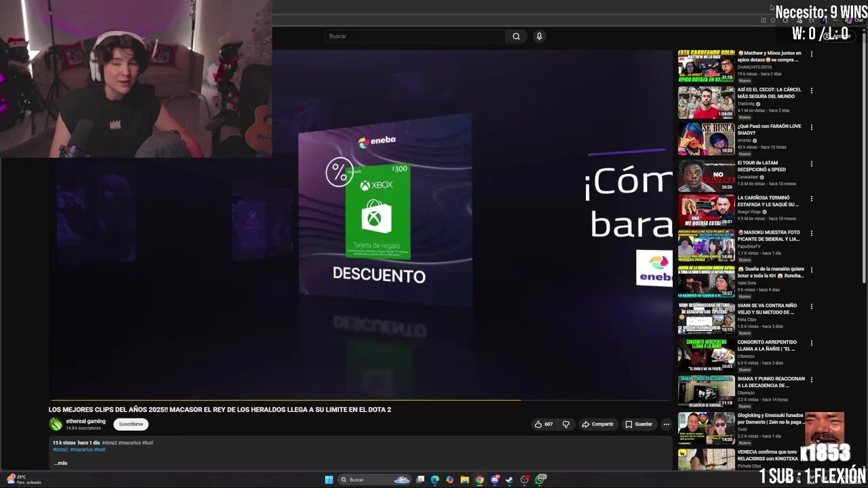
Task: Open options for ASÍ ES EL CECOT video
Action: pyautogui.click(x=811, y=90)
